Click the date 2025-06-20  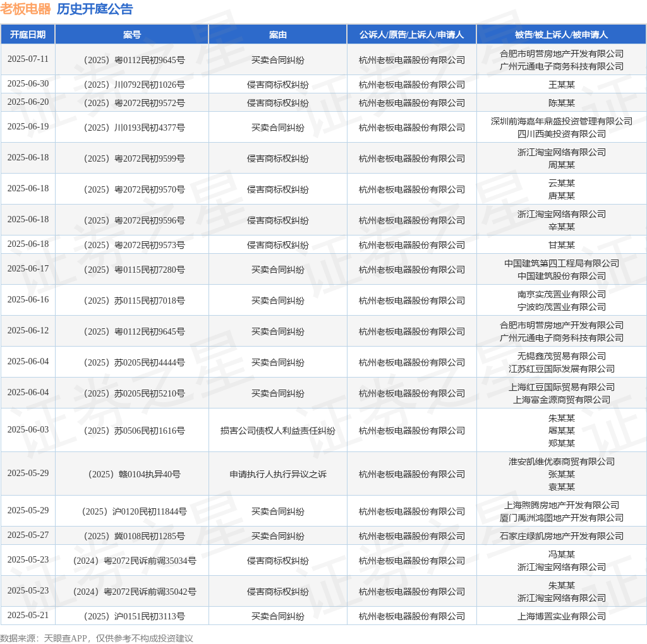coord(28,102)
